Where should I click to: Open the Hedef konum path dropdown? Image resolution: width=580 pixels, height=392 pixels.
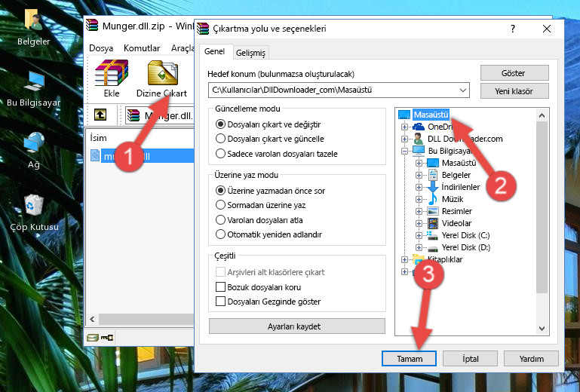coord(463,90)
